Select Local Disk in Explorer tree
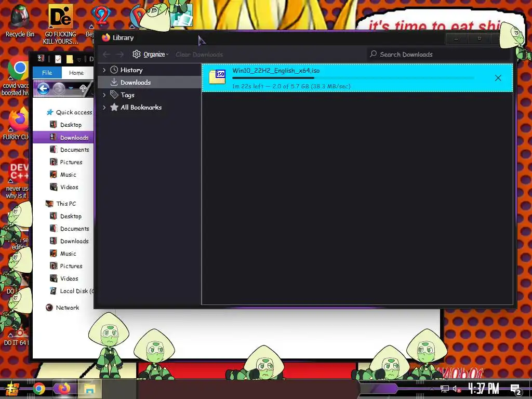The height and width of the screenshot is (399, 532). tap(72, 291)
